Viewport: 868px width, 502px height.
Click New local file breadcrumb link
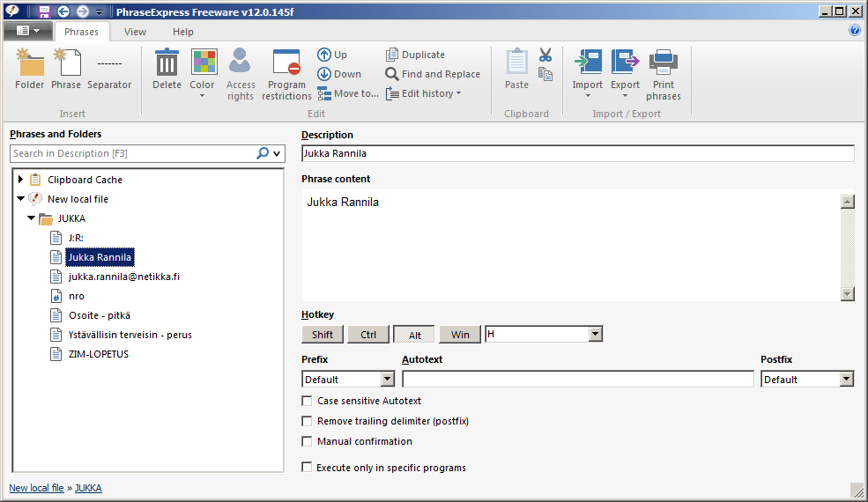tap(36, 488)
